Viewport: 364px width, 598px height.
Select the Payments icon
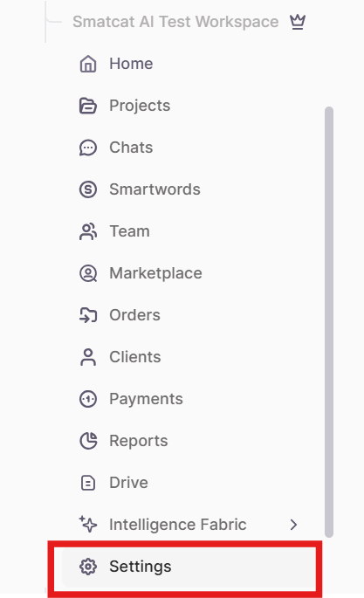88,399
